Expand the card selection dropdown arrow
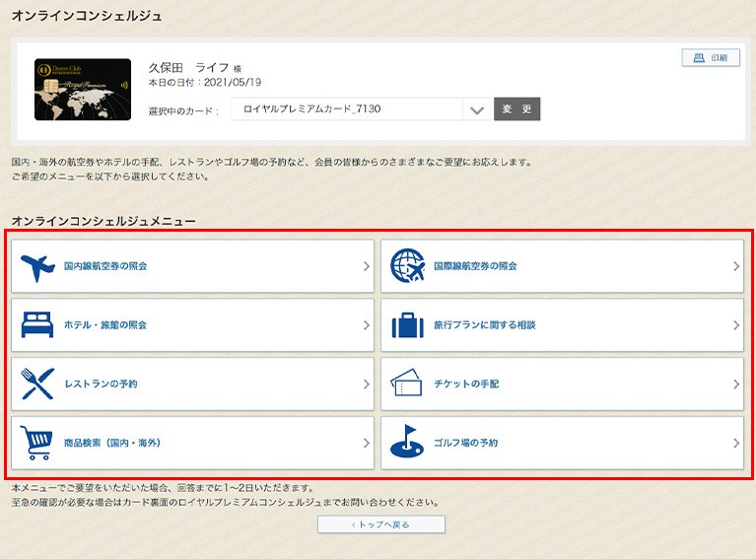756x559 pixels. click(x=477, y=109)
